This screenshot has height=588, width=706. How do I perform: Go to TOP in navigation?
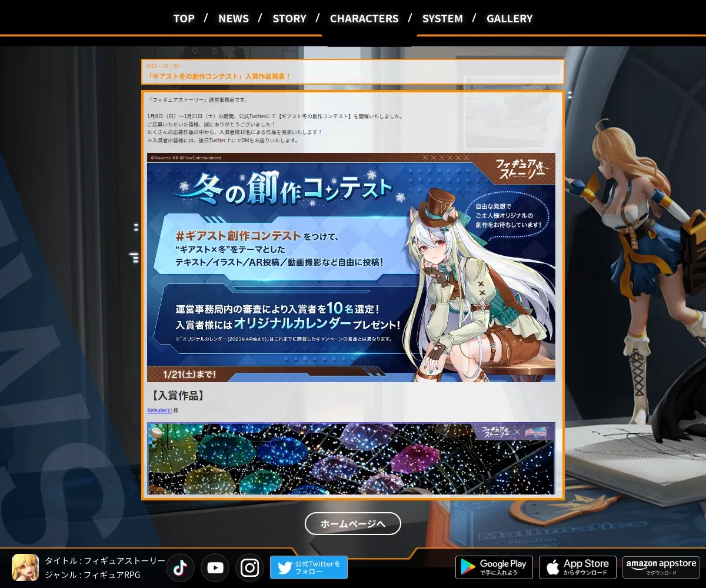pyautogui.click(x=184, y=18)
